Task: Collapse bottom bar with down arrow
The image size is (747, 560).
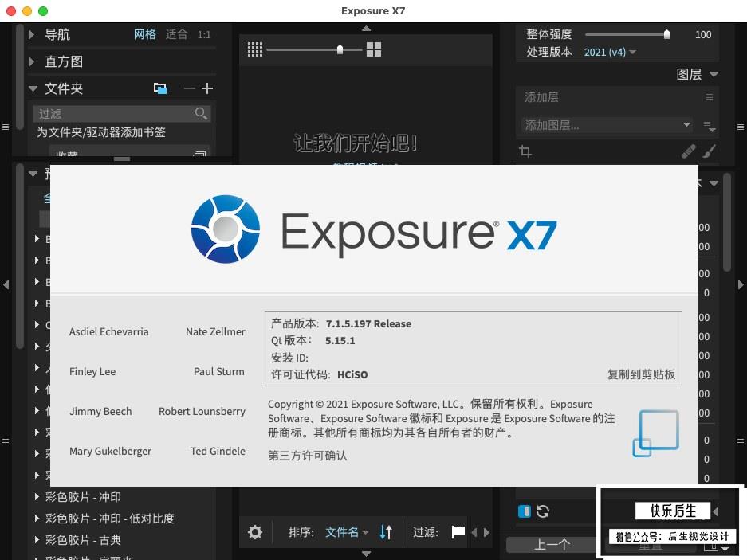Action: point(366,554)
